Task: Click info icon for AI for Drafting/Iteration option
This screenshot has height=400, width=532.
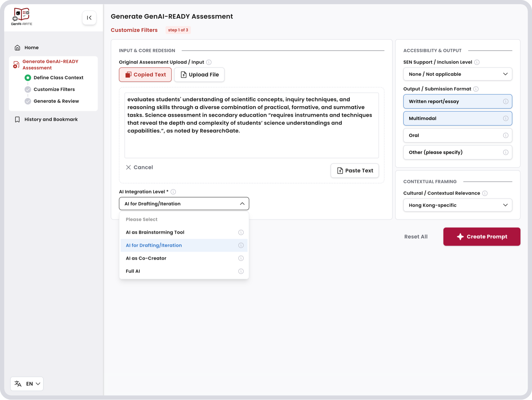Action: (x=241, y=245)
